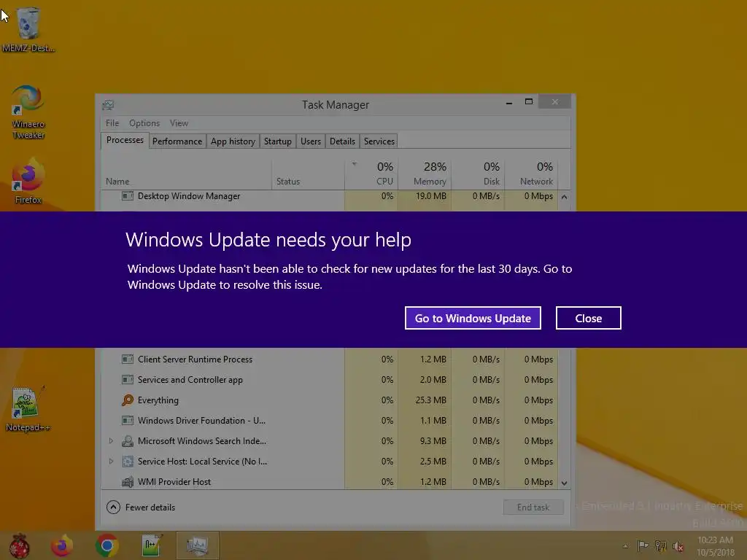Select the Processes tab
Screen dimensions: 747x560
click(125, 141)
